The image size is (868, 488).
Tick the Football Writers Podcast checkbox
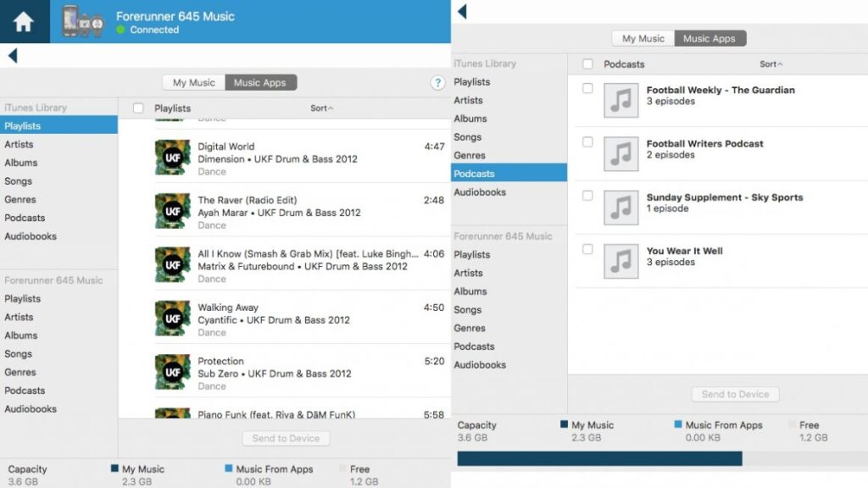coord(587,142)
